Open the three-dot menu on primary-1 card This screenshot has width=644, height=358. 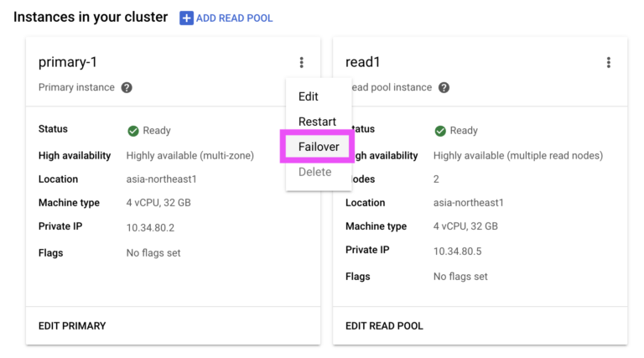[302, 62]
